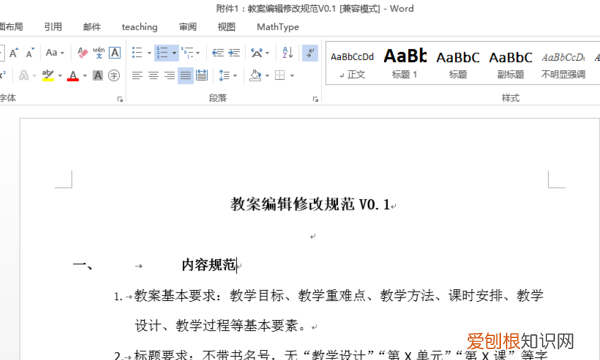Click the borders icon
This screenshot has height=360, width=600.
coord(280,75)
